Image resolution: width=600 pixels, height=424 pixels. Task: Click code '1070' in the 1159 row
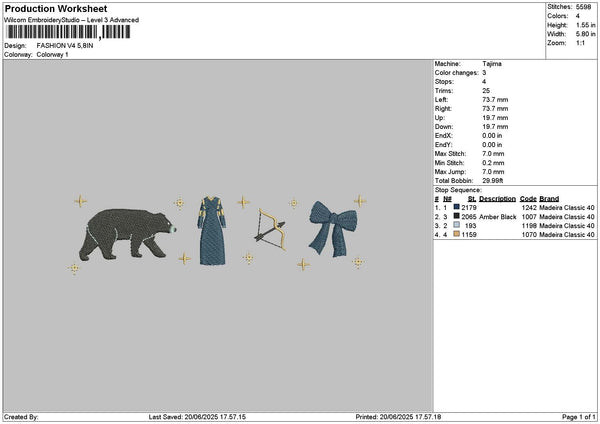(529, 234)
